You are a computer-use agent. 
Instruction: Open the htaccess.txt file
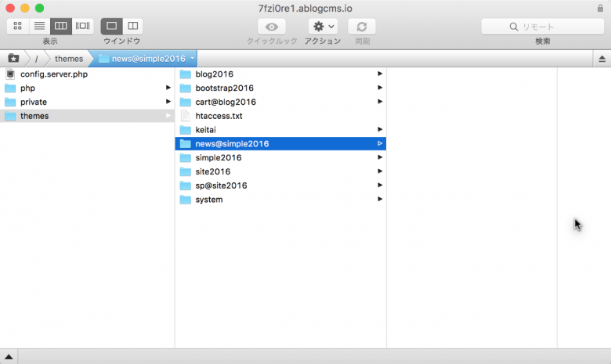point(219,116)
